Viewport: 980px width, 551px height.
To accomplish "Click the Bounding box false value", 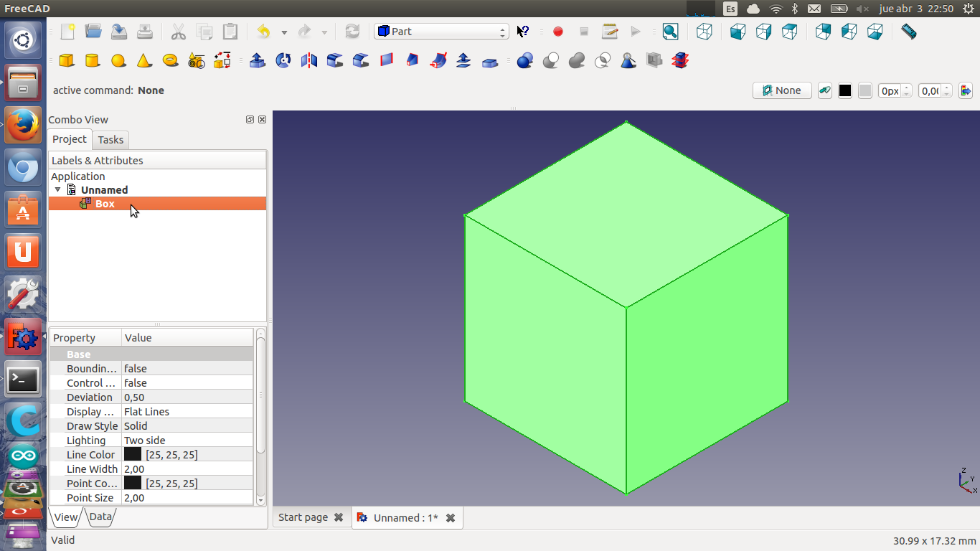I will point(136,369).
